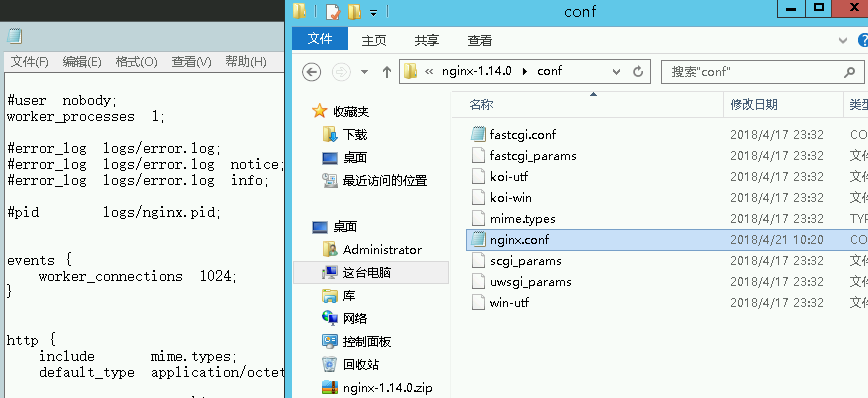Click the 收藏夹 star icon
Screen dimensions: 868x398
pos(319,111)
